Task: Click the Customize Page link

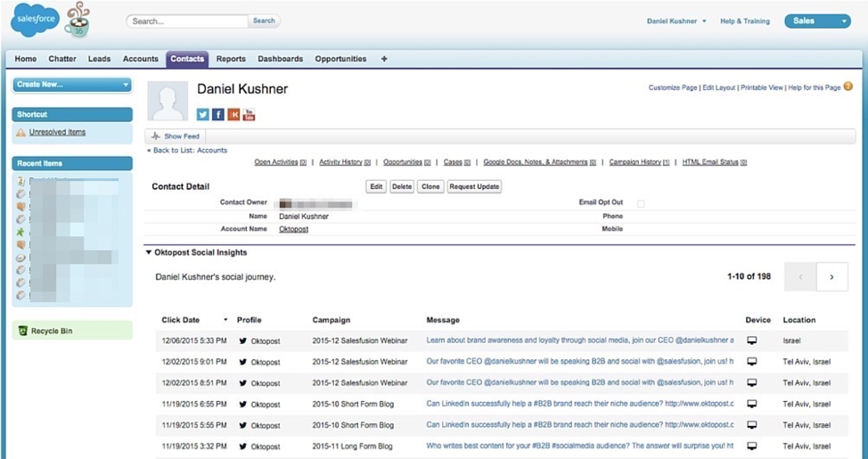Action: click(673, 87)
